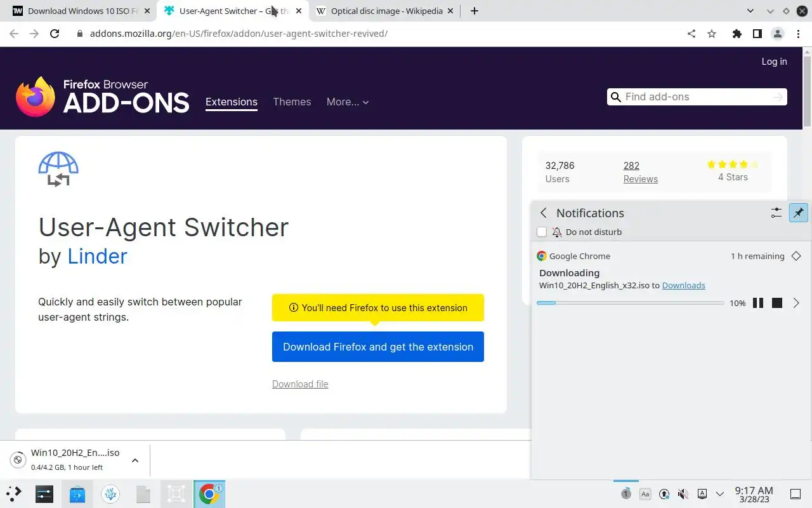Click the 4 Stars rating display

point(733,171)
